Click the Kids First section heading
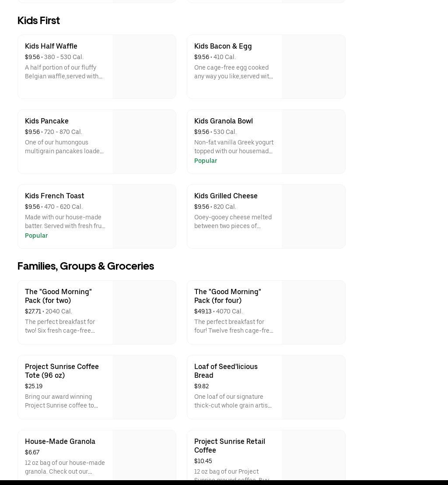448x485 pixels. (38, 21)
